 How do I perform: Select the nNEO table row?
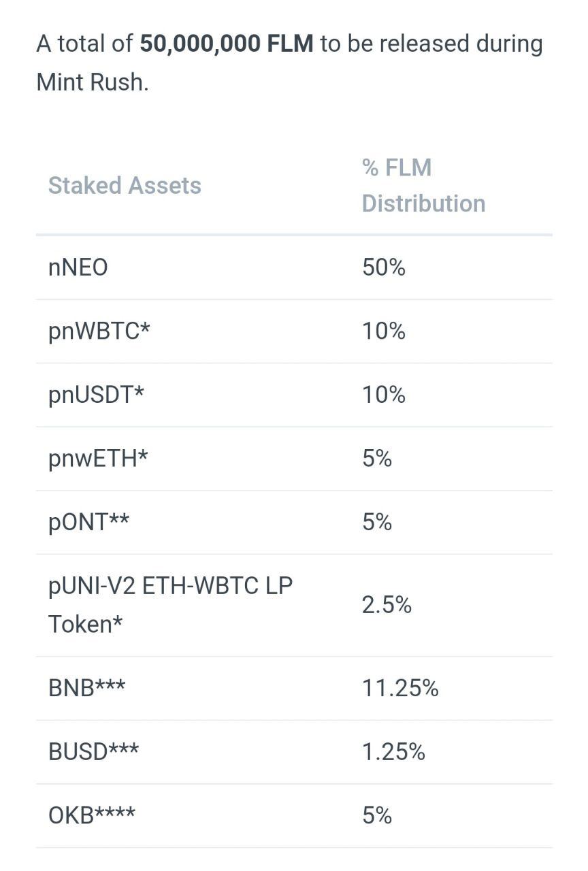click(x=294, y=267)
